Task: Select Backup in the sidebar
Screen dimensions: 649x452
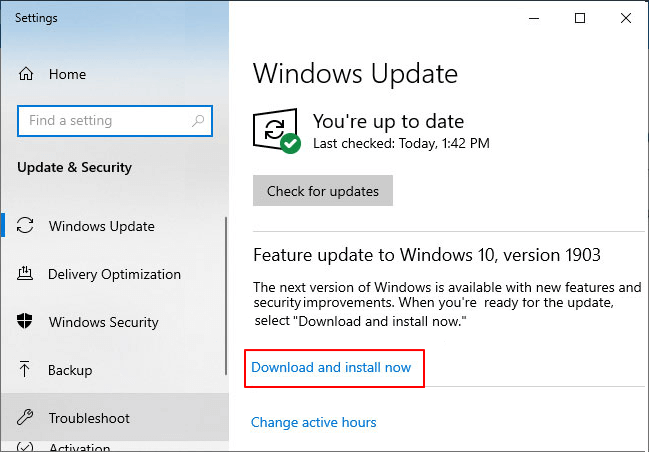Action: 69,370
